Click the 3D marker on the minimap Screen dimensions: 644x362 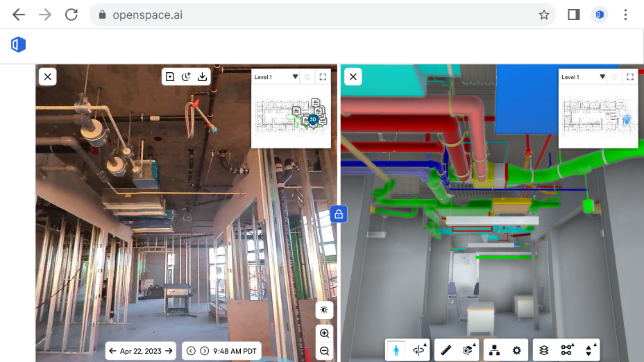(x=313, y=119)
